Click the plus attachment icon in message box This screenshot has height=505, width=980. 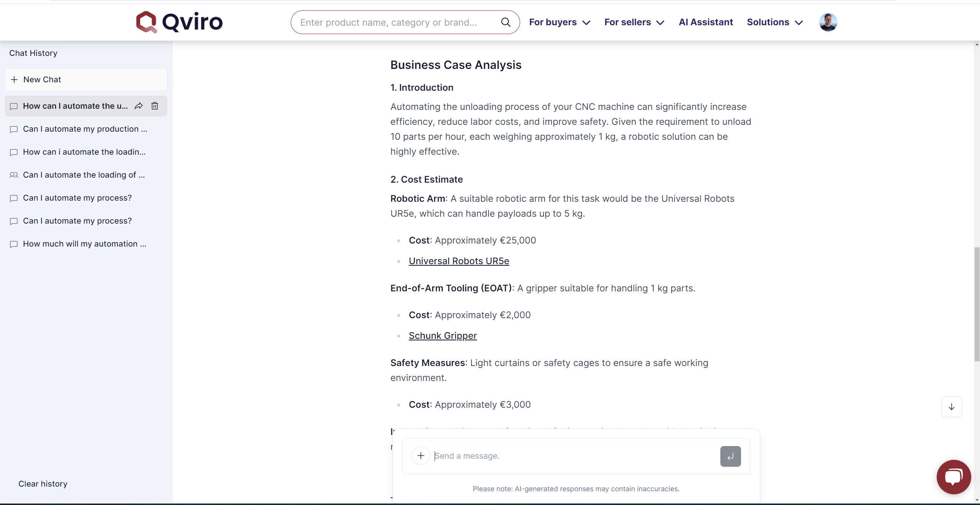coord(420,456)
